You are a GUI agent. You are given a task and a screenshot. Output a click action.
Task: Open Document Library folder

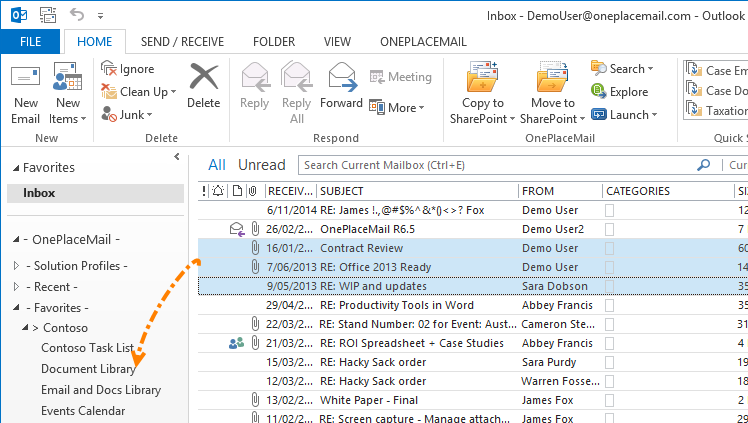88,369
